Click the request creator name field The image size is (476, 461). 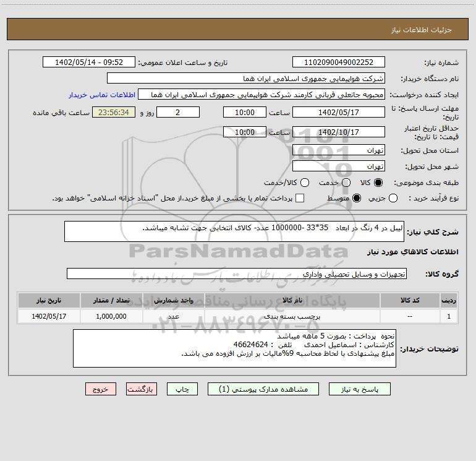tap(261, 94)
